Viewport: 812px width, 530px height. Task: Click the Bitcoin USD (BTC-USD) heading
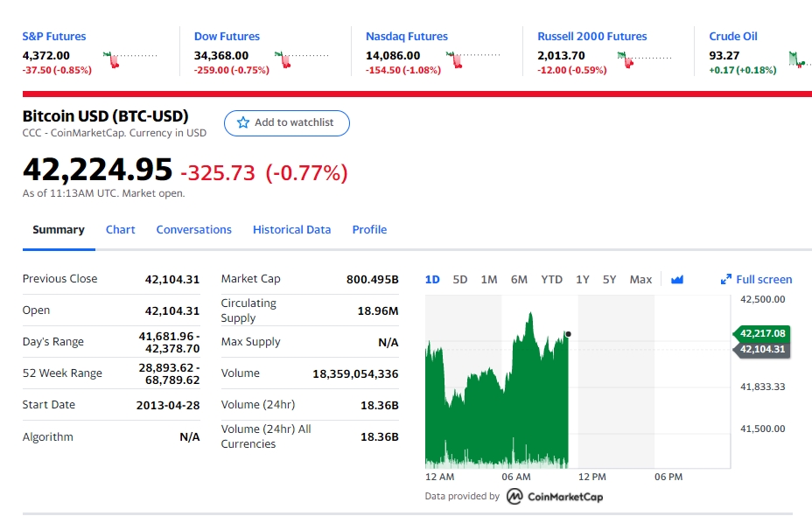105,116
